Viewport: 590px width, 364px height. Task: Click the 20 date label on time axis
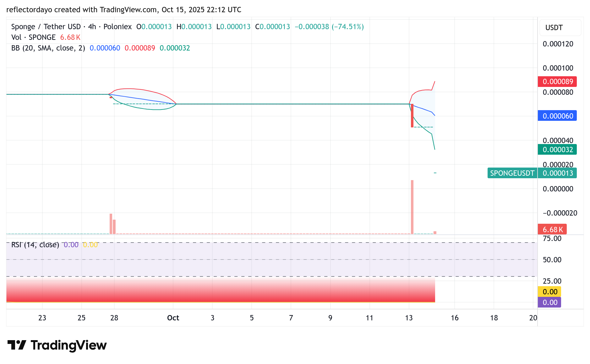tap(533, 318)
